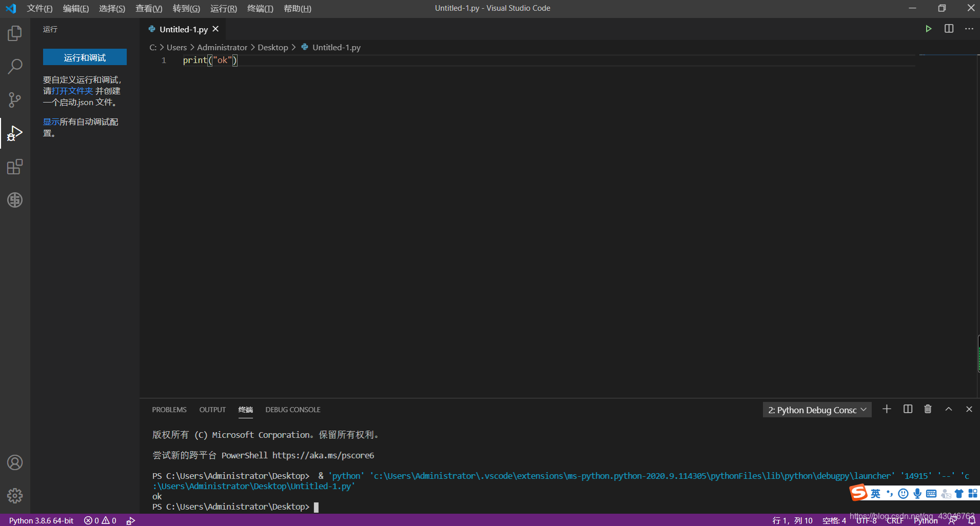The width and height of the screenshot is (980, 526).
Task: Change language mode via Python status item
Action: (x=926, y=520)
